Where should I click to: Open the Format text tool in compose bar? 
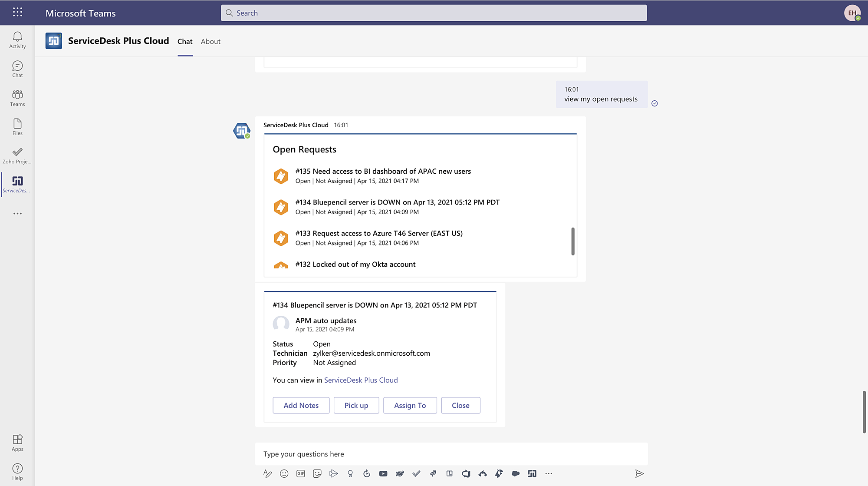coord(267,474)
